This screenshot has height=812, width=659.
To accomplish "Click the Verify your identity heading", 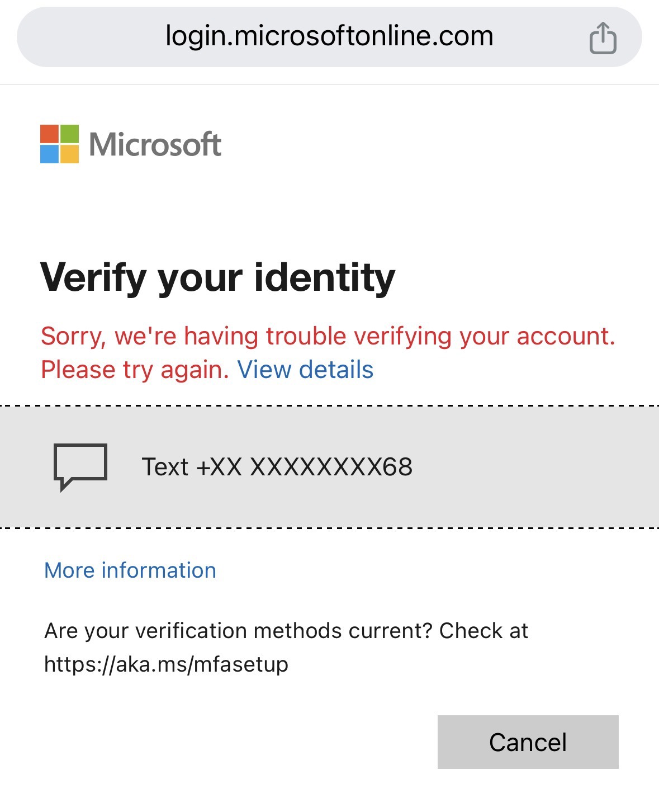I will coord(217,277).
